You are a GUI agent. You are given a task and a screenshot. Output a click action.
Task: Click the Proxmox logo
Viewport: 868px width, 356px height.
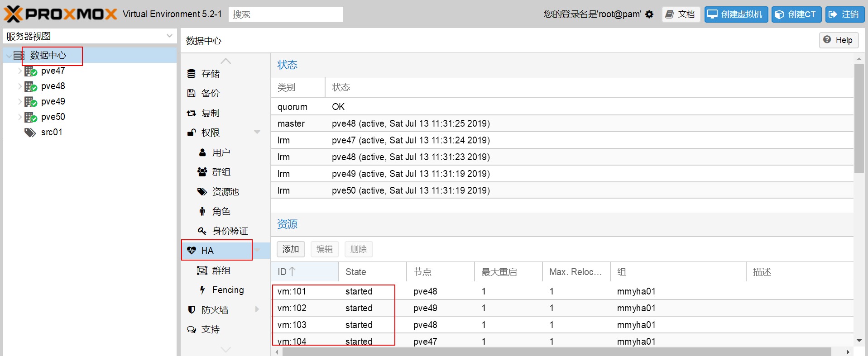[60, 14]
